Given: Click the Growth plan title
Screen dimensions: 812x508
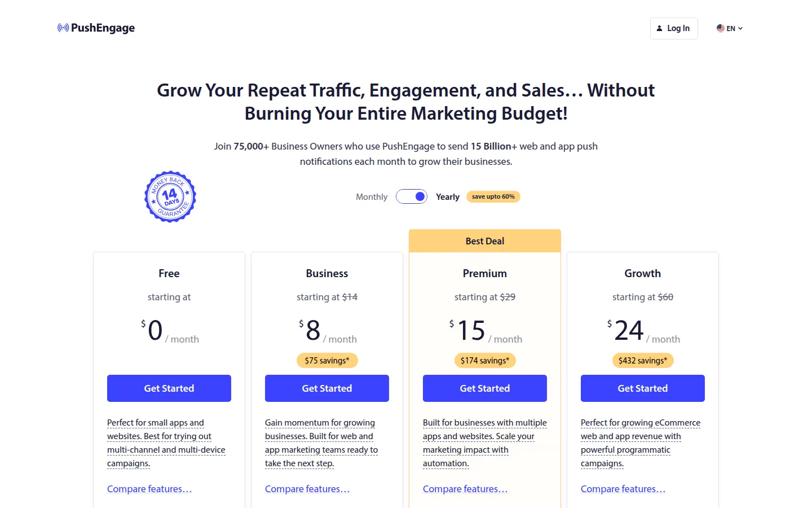Looking at the screenshot, I should pos(643,274).
